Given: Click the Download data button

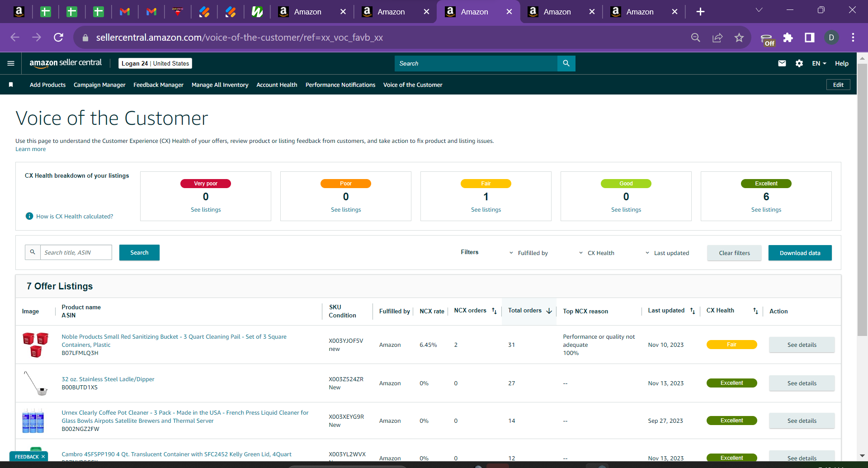Looking at the screenshot, I should point(800,253).
